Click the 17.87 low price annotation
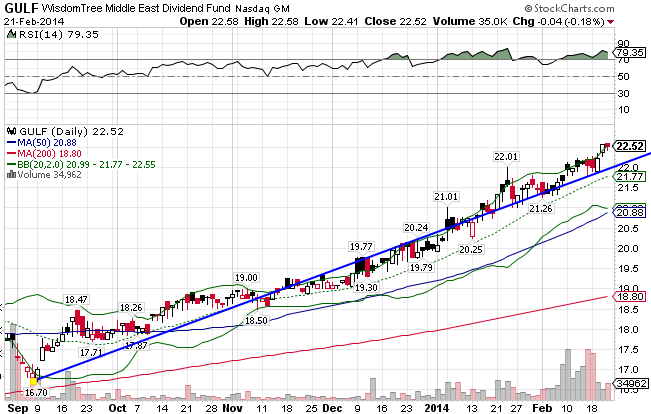The height and width of the screenshot is (414, 651). [x=136, y=345]
